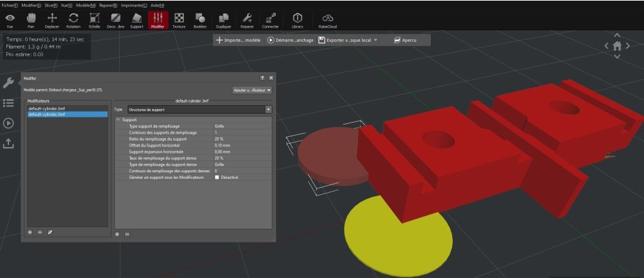Click the Apercu preview button
The width and height of the screenshot is (644, 278).
(x=405, y=40)
